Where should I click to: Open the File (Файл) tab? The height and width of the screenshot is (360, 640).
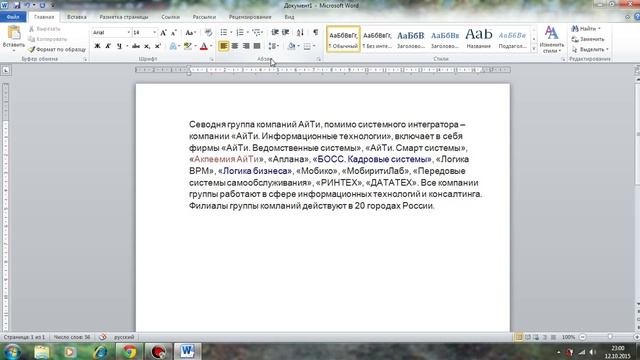coord(13,17)
